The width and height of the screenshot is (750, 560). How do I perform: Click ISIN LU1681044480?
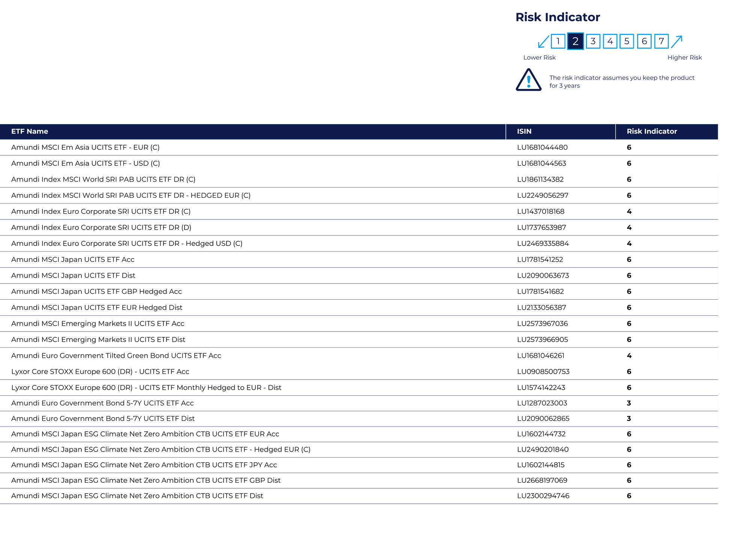point(542,147)
